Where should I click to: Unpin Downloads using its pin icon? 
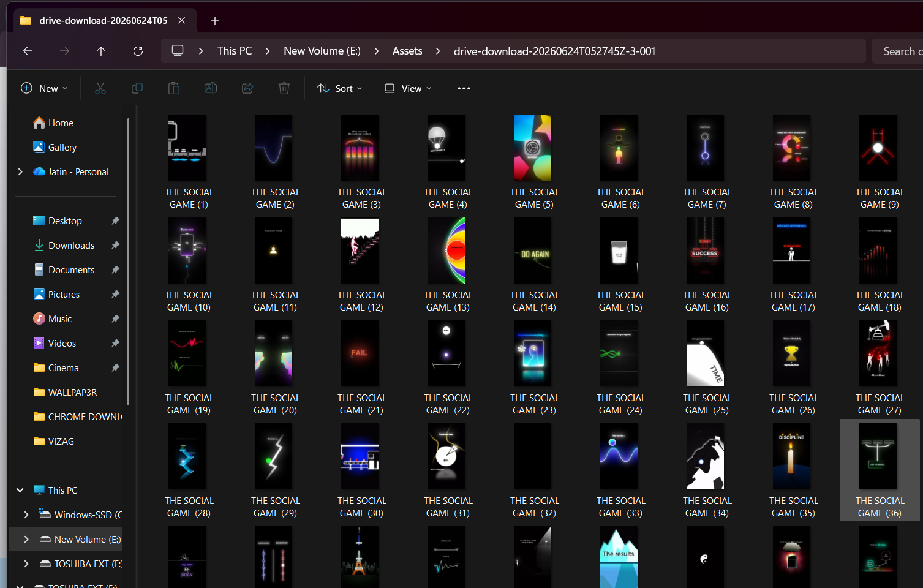115,245
